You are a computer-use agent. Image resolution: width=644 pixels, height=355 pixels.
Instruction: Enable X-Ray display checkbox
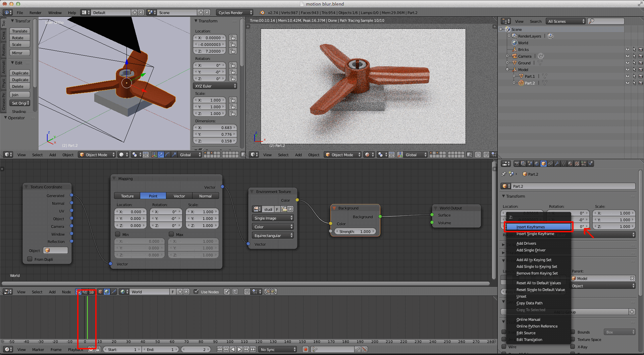[573, 347]
